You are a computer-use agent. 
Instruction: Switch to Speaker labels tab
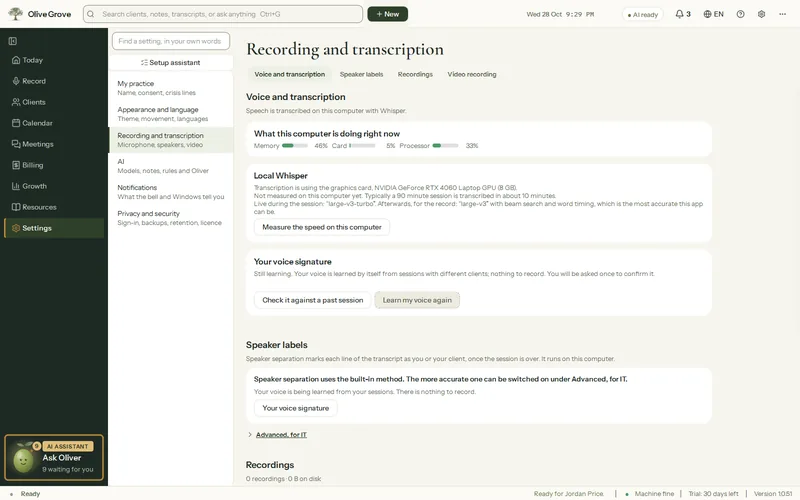coord(361,74)
